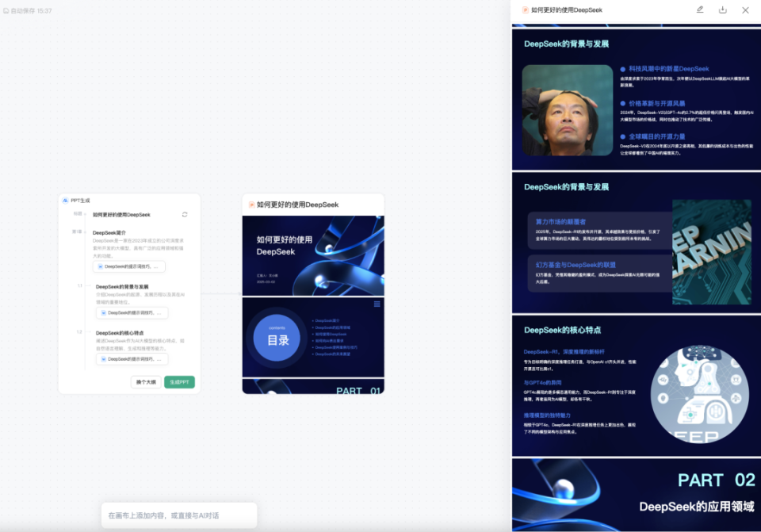Viewport: 761px width, 532px height.
Task: Select the 目录 contents slide thumbnail
Action: click(x=313, y=337)
